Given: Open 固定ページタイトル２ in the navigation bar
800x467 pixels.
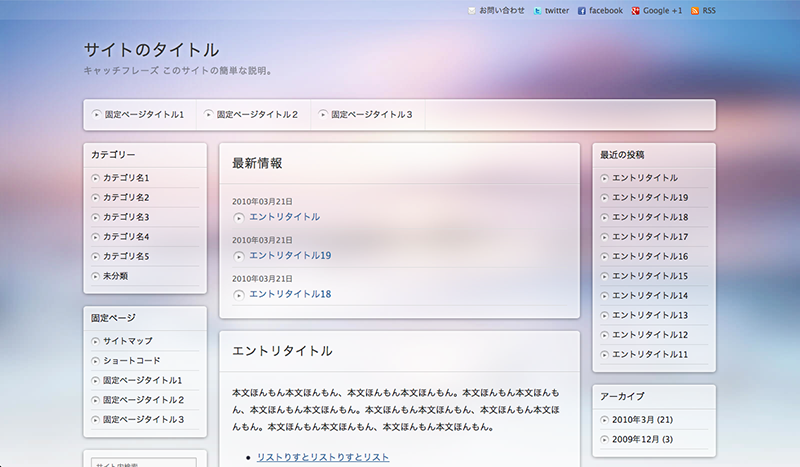Looking at the screenshot, I should pyautogui.click(x=257, y=115).
